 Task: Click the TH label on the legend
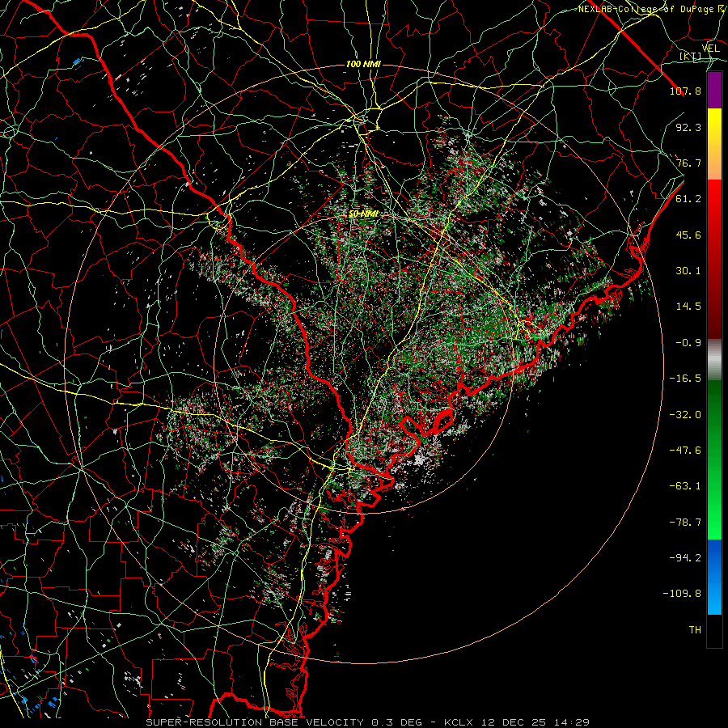click(x=695, y=630)
